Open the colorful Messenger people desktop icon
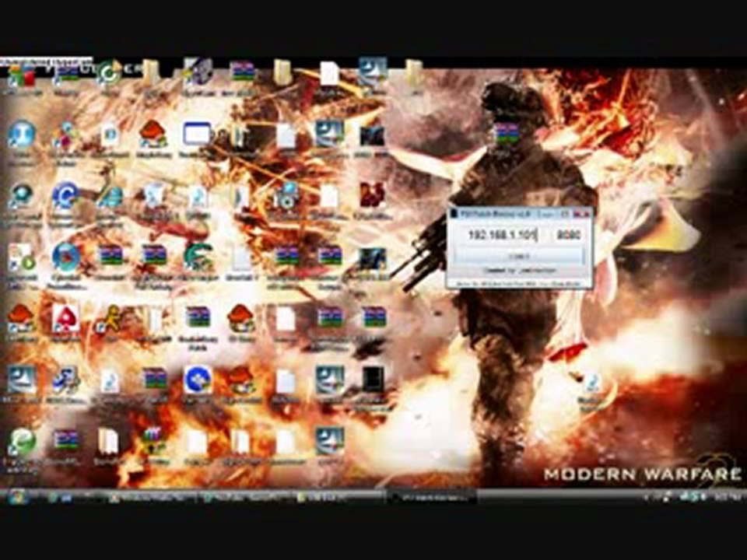 65,135
